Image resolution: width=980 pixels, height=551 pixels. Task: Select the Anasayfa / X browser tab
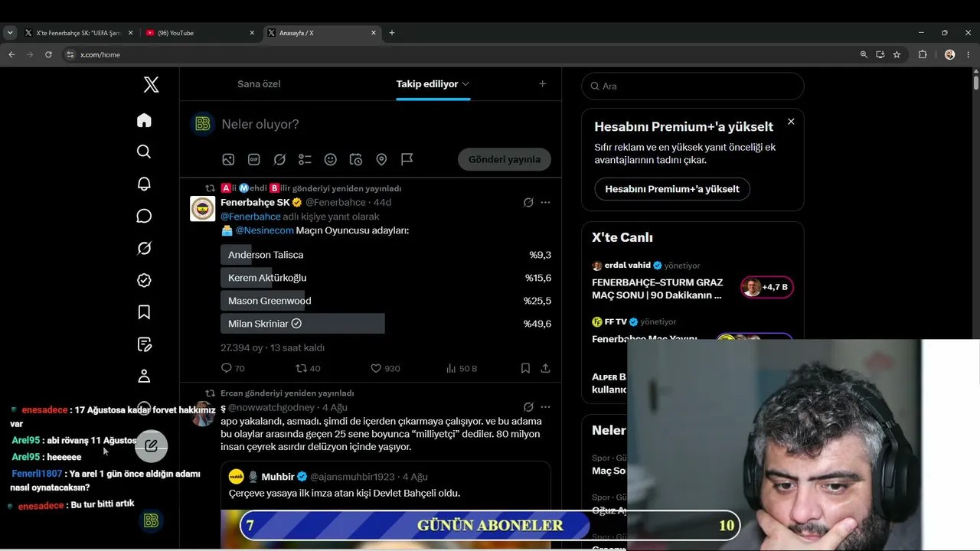[322, 33]
